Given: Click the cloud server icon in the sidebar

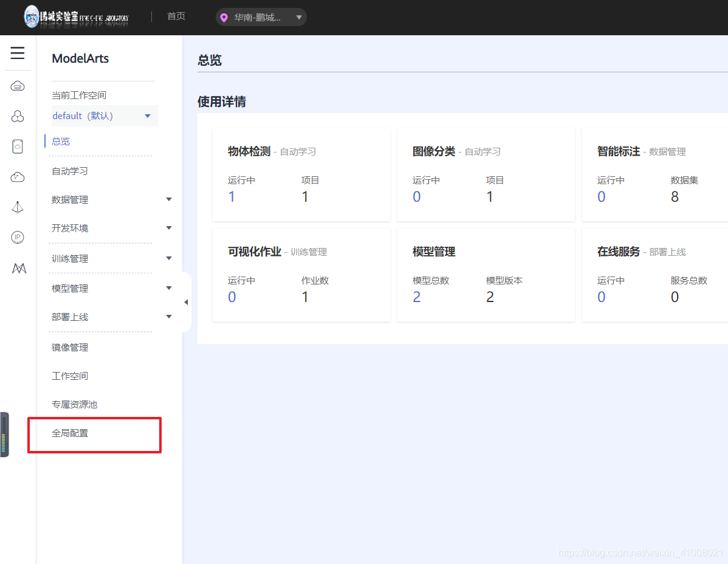Looking at the screenshot, I should [18, 86].
